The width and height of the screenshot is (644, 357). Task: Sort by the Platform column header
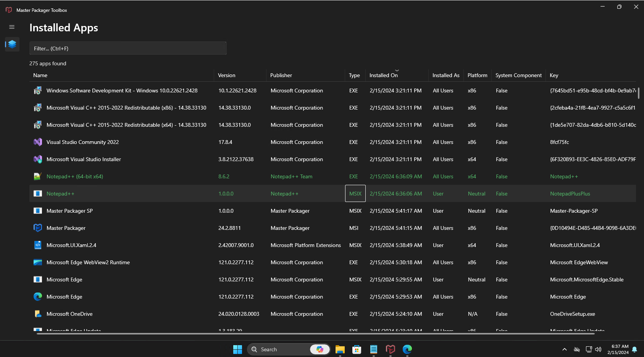(478, 75)
